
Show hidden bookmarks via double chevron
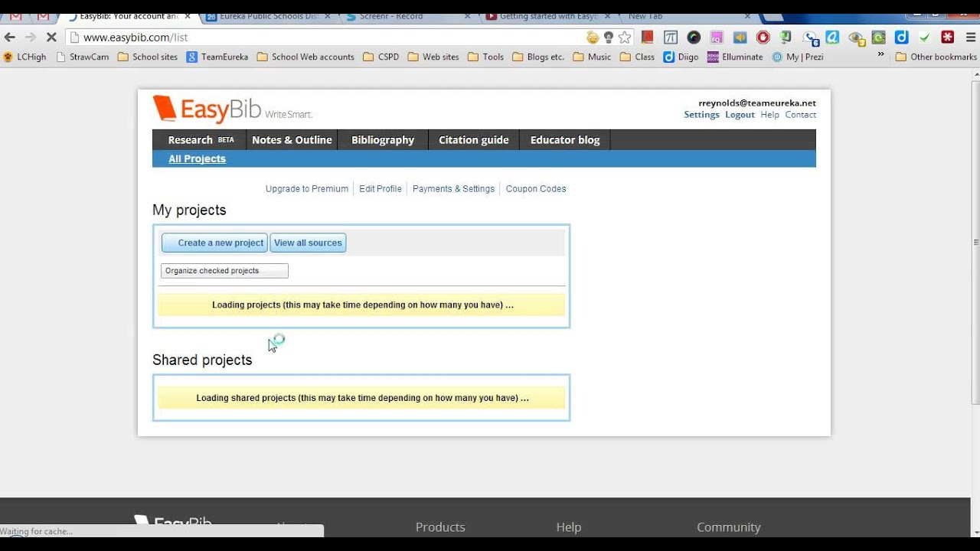880,55
